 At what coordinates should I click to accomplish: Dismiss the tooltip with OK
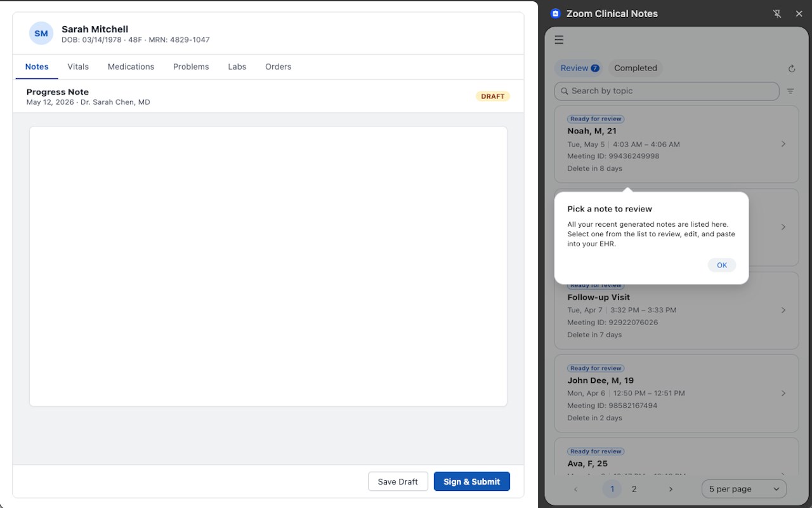point(722,265)
